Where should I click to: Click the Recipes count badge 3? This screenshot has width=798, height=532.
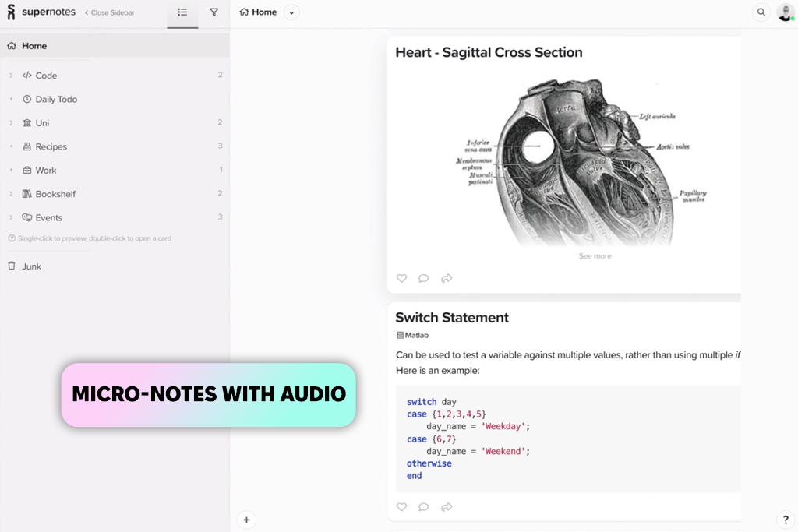220,146
